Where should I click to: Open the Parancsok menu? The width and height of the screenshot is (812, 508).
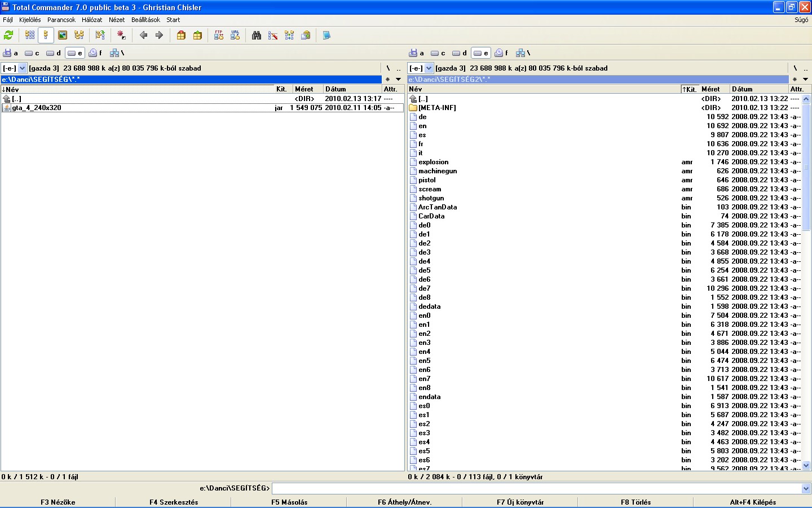coord(61,20)
